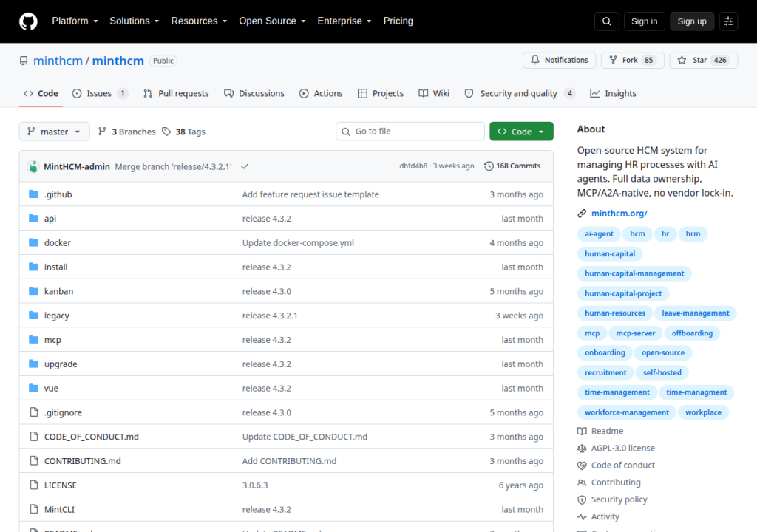Open the search magnifier icon in header

pyautogui.click(x=606, y=21)
